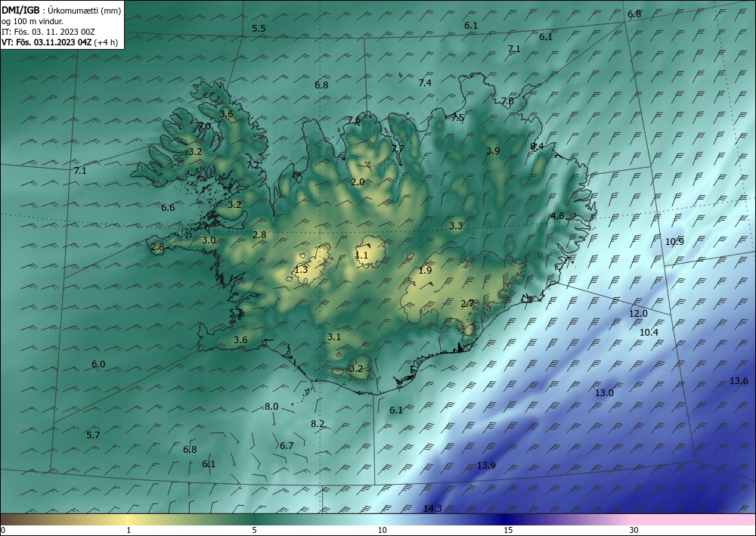Image resolution: width=756 pixels, height=536 pixels.
Task: Click the 1.1 value on the central glacier
Action: pyautogui.click(x=361, y=256)
